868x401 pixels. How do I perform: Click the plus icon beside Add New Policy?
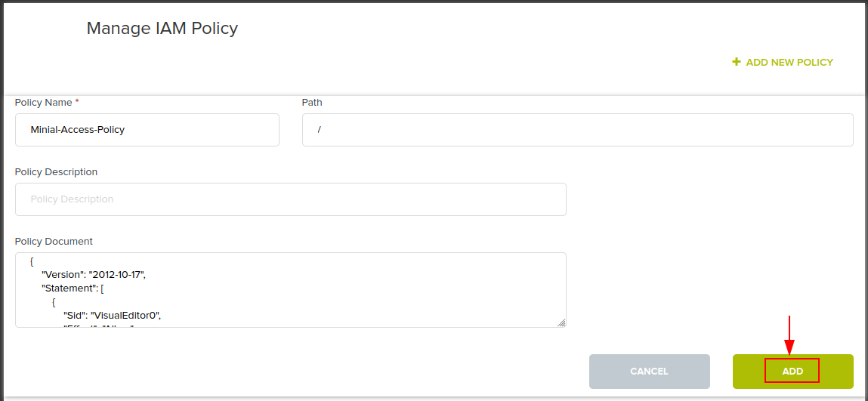pos(737,62)
